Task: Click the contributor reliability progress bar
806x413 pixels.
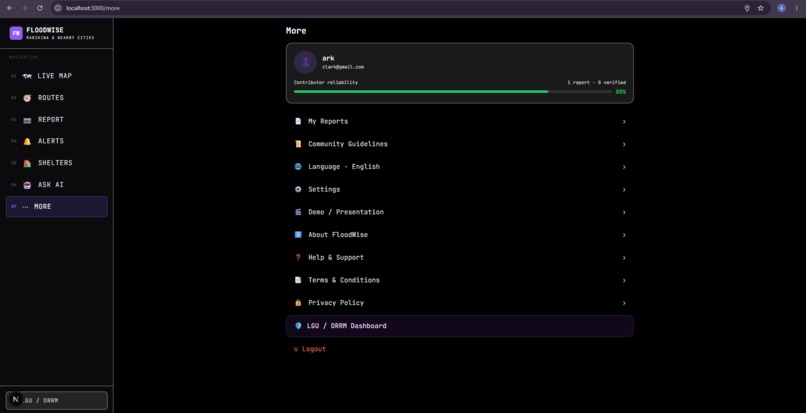Action: [452, 92]
